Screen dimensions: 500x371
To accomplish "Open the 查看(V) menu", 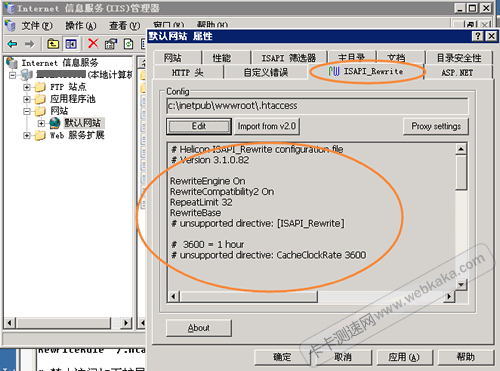I will coord(124,26).
